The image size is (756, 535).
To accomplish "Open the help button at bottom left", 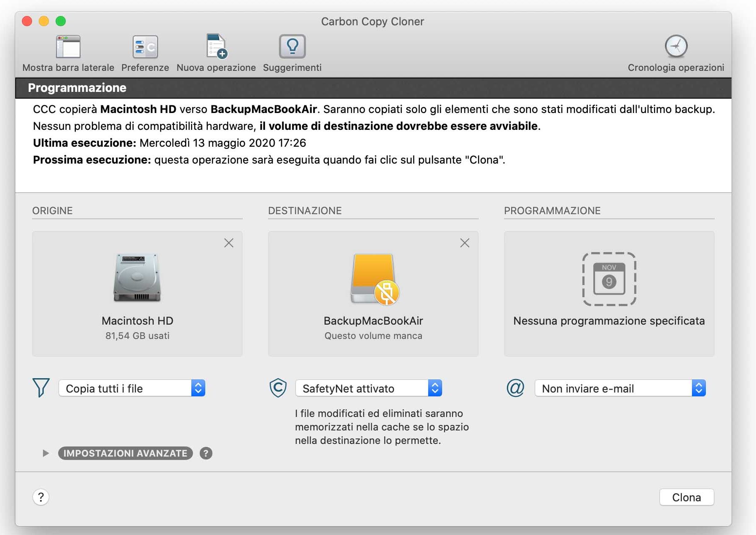I will coord(41,497).
